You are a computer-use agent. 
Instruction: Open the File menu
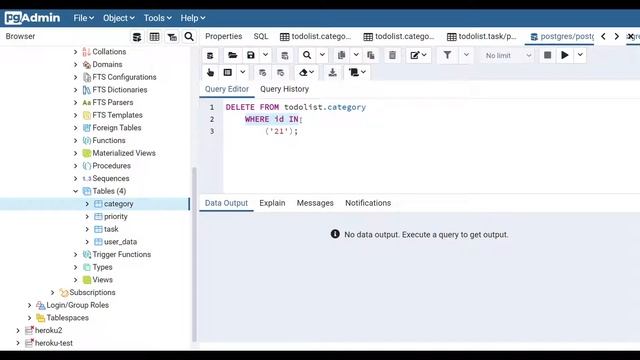click(x=84, y=18)
